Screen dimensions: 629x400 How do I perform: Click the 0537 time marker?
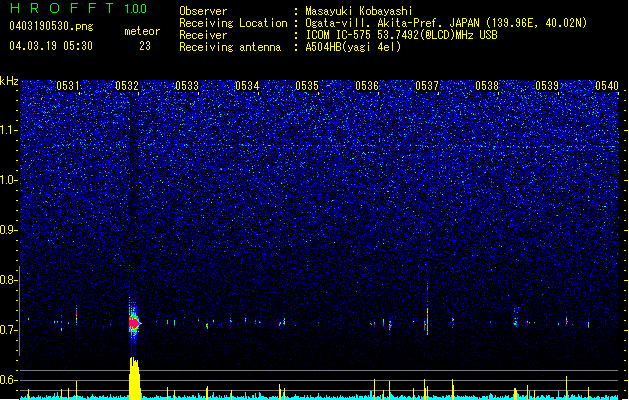point(427,86)
